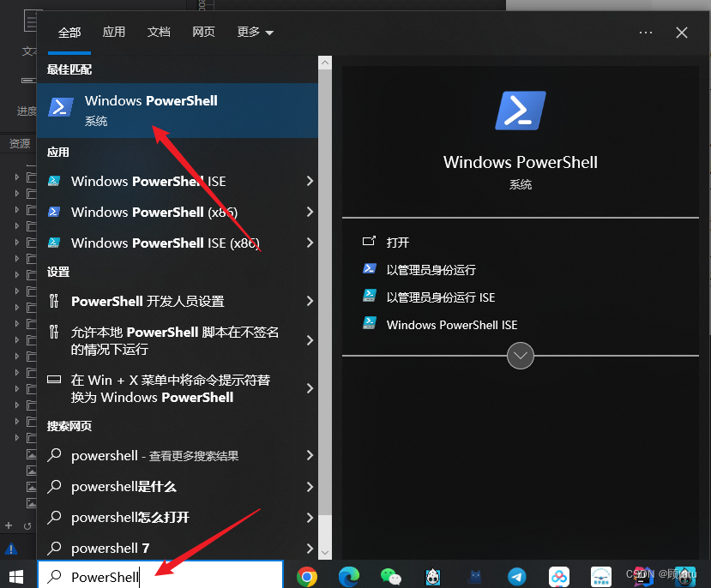Open the dark cat icon app on taskbar
The width and height of the screenshot is (711, 588).
click(475, 577)
